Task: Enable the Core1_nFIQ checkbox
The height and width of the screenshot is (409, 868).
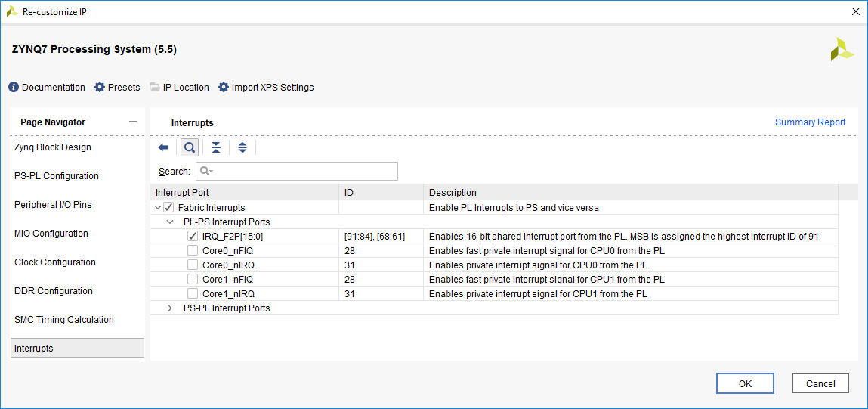Action: pos(193,279)
